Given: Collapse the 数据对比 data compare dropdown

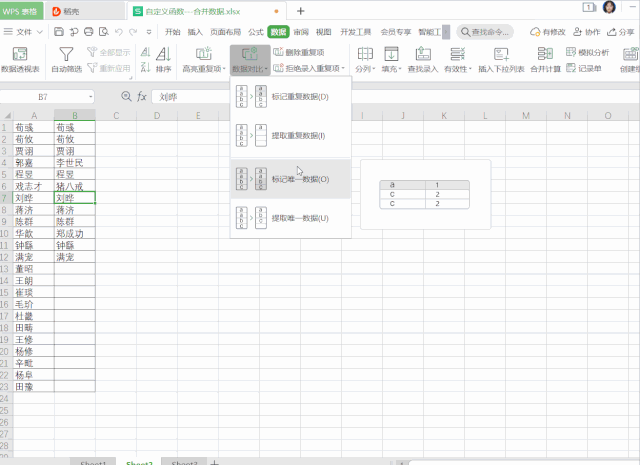Looking at the screenshot, I should click(x=250, y=60).
